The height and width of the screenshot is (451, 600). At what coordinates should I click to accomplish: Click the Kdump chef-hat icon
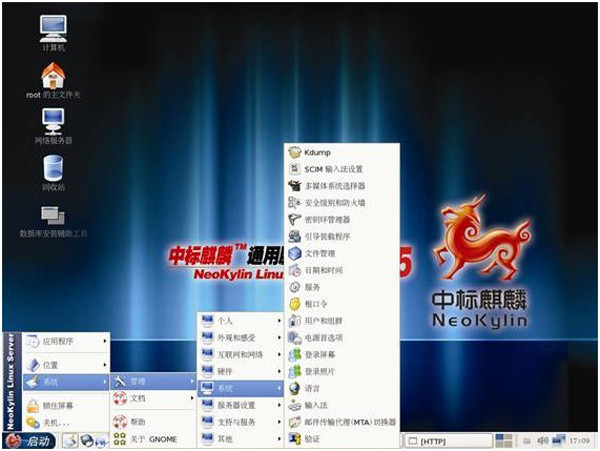point(295,152)
